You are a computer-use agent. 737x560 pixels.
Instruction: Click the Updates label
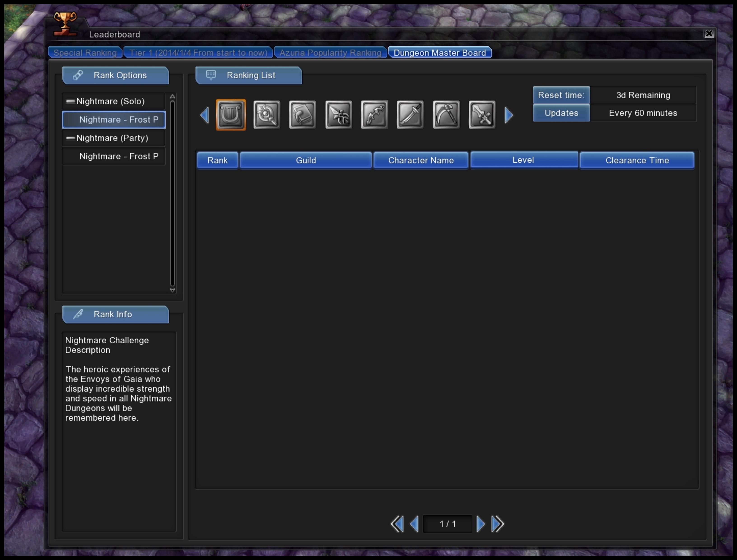[561, 113]
